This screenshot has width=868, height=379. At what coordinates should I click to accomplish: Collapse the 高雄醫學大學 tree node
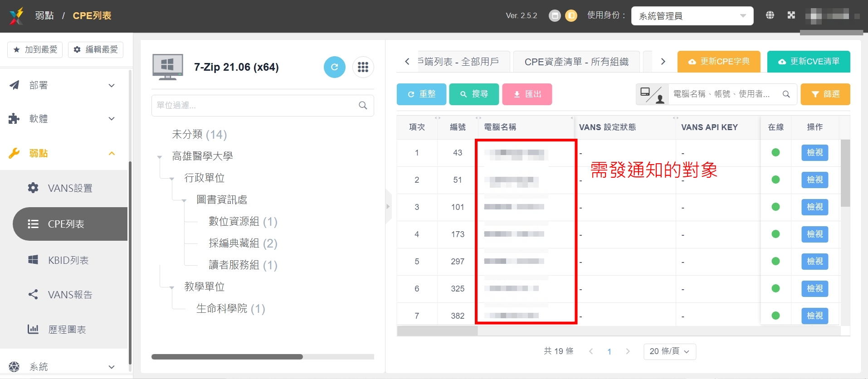tap(160, 157)
